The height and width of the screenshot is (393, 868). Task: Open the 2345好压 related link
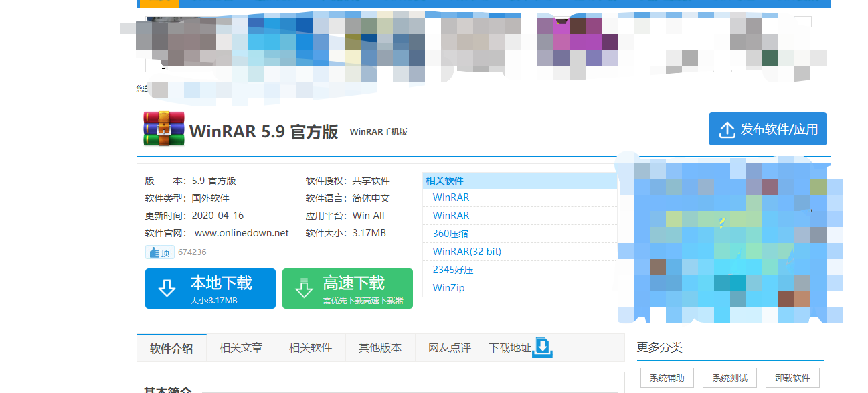coord(453,270)
